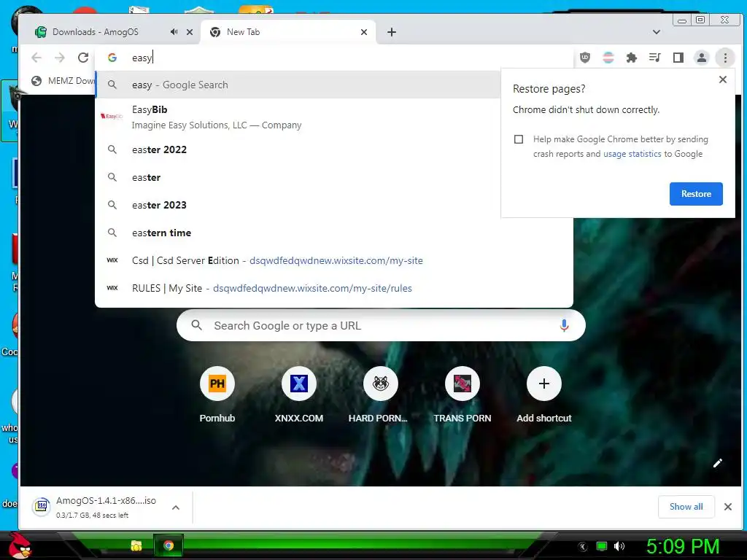
Task: Show hidden tray icons arrow
Action: pyautogui.click(x=582, y=547)
